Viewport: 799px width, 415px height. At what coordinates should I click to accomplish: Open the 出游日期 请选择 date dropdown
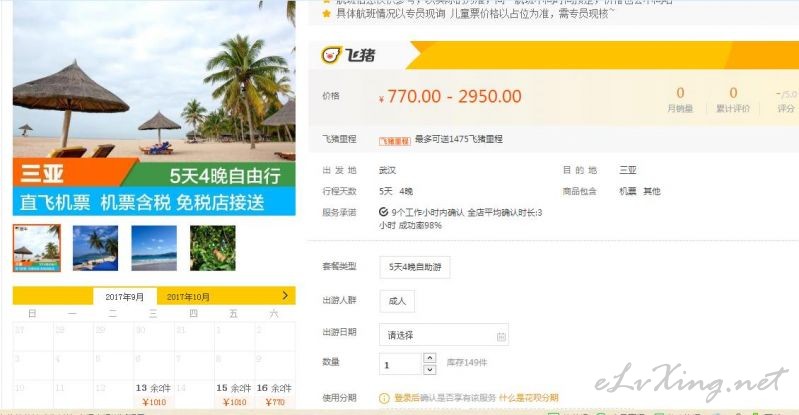click(444, 335)
